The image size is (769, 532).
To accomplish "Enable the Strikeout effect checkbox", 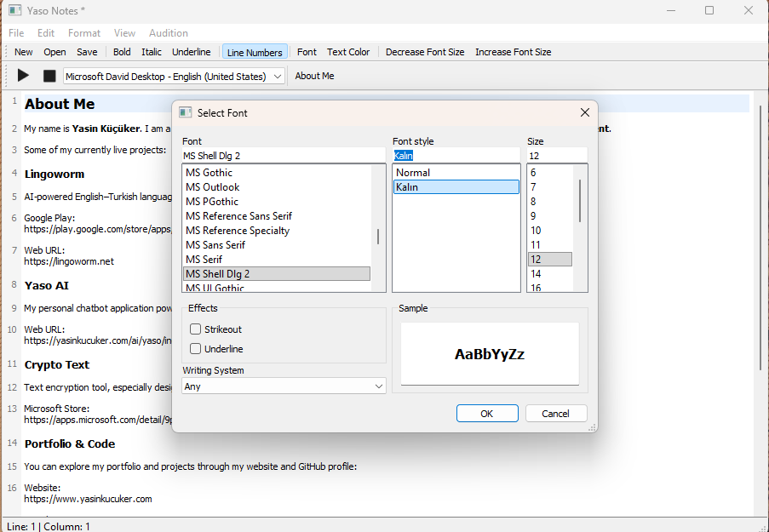I will click(196, 329).
